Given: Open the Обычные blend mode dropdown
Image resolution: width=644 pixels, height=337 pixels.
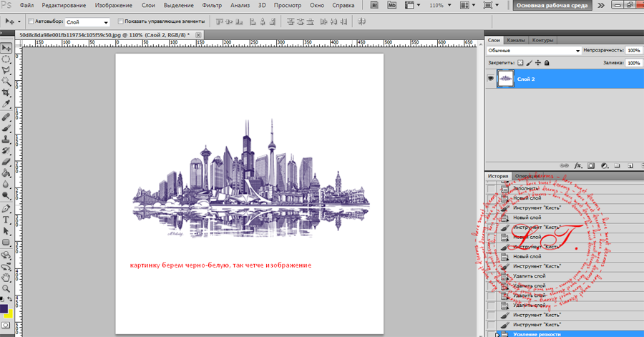Looking at the screenshot, I should coord(534,51).
